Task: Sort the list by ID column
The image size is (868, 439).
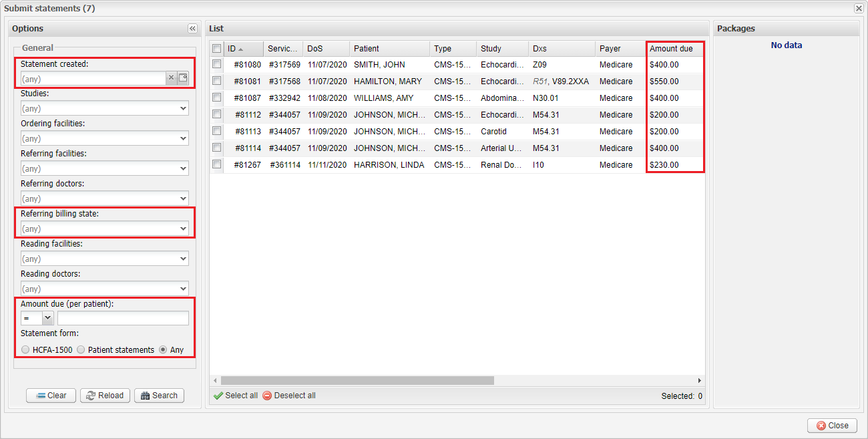Action: [243, 48]
